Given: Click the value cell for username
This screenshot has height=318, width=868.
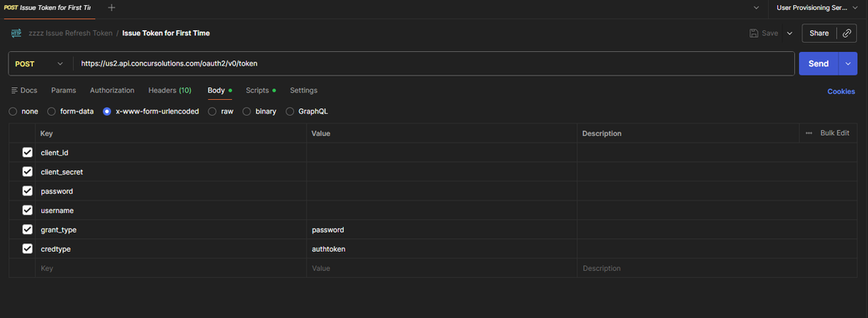Looking at the screenshot, I should (442, 210).
